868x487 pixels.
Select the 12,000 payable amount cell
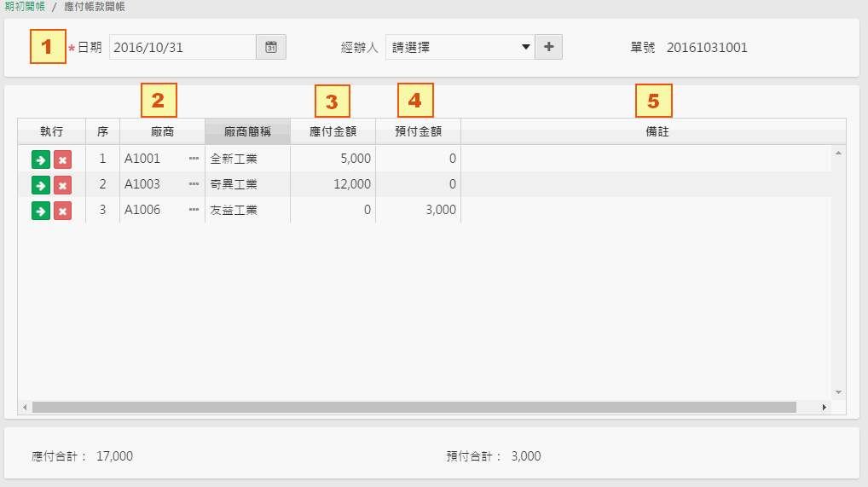[333, 184]
